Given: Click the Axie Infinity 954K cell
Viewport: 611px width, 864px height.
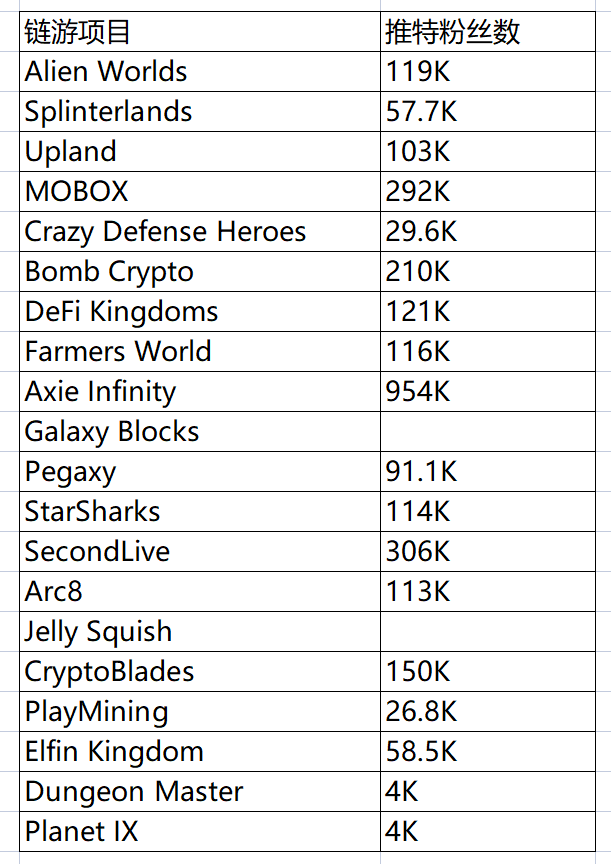Looking at the screenshot, I should 488,391.
